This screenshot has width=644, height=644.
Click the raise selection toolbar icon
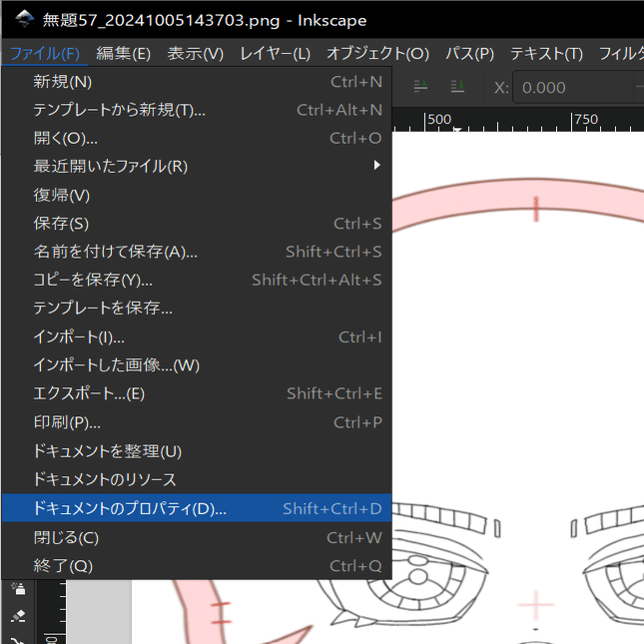click(x=420, y=86)
